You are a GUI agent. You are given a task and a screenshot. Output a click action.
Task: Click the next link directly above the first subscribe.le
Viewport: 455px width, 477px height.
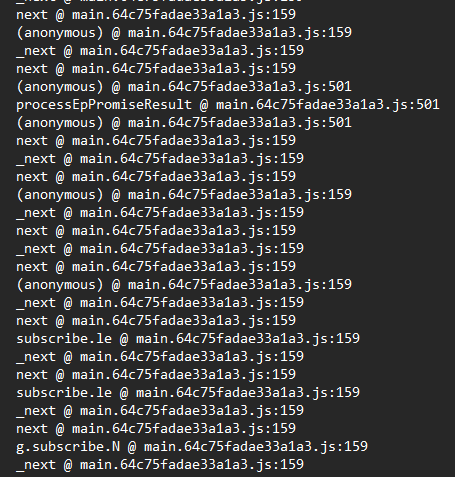[x=184, y=321]
